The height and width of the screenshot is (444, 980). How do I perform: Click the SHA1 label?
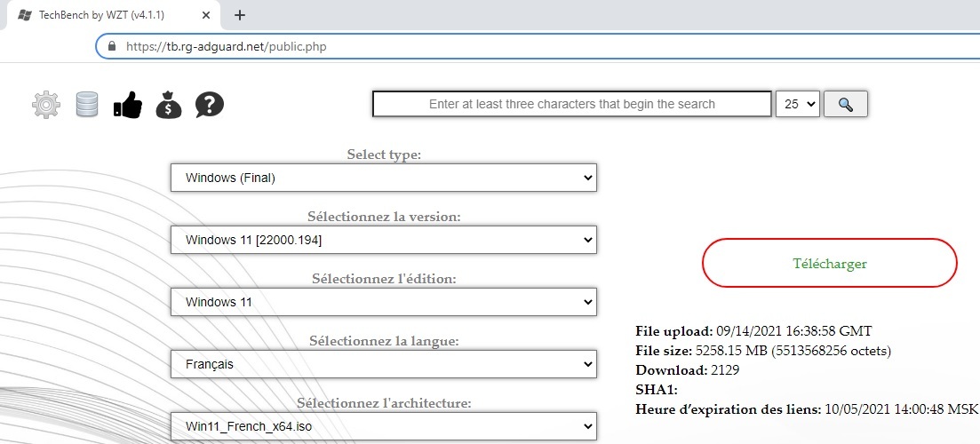[x=657, y=391]
